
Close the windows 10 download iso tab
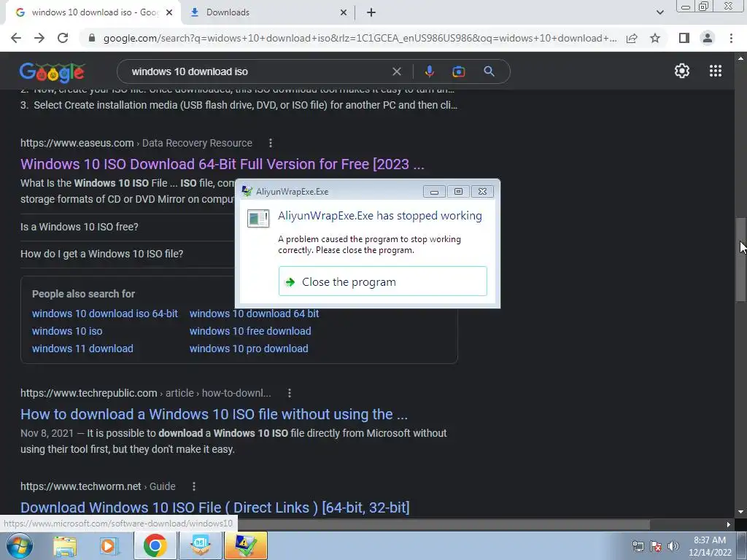coord(169,13)
